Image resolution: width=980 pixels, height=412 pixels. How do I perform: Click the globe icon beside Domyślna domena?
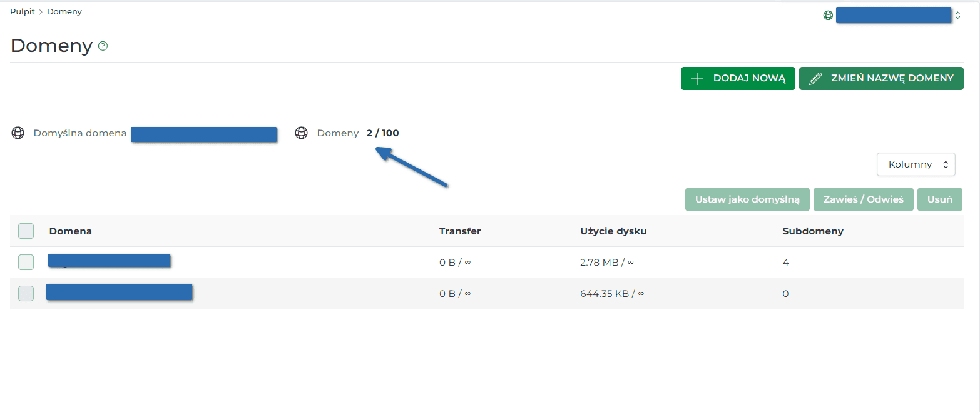pyautogui.click(x=18, y=133)
